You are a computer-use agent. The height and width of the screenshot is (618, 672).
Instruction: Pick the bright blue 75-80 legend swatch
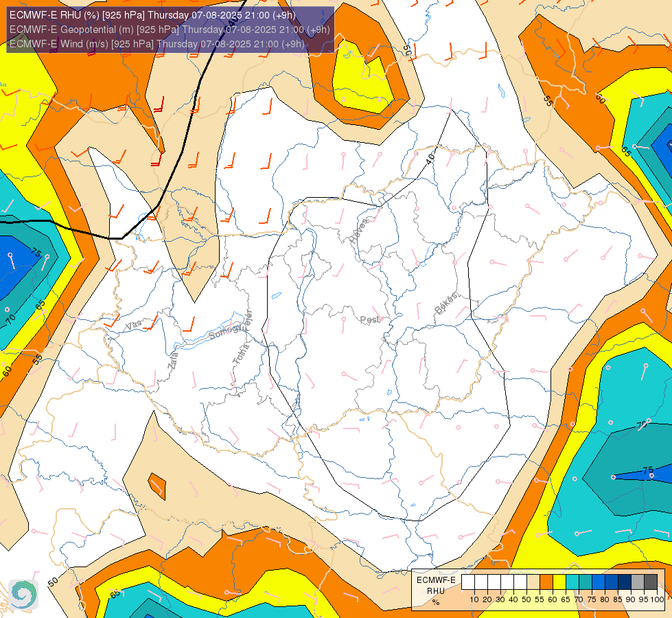(x=599, y=582)
